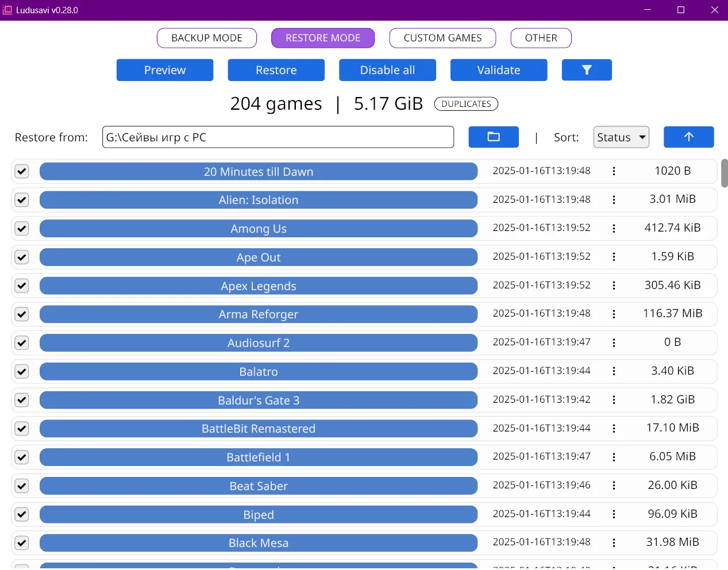The width and height of the screenshot is (728, 570).
Task: Expand the 20 Minutes till Dawn game entry
Action: pos(259,171)
